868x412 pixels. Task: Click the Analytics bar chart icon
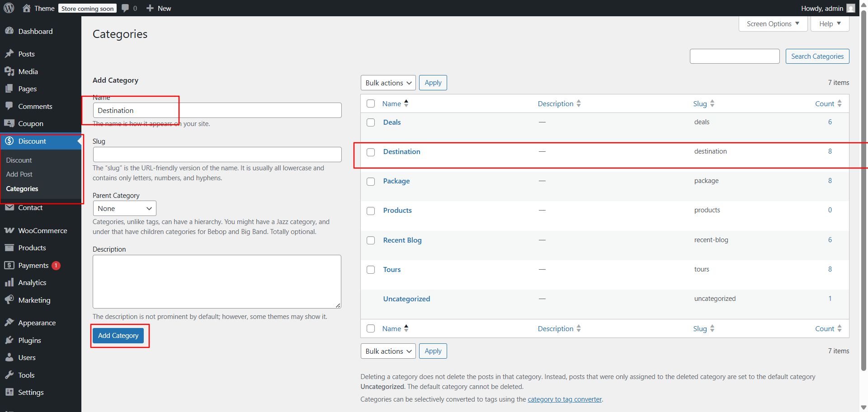point(9,282)
